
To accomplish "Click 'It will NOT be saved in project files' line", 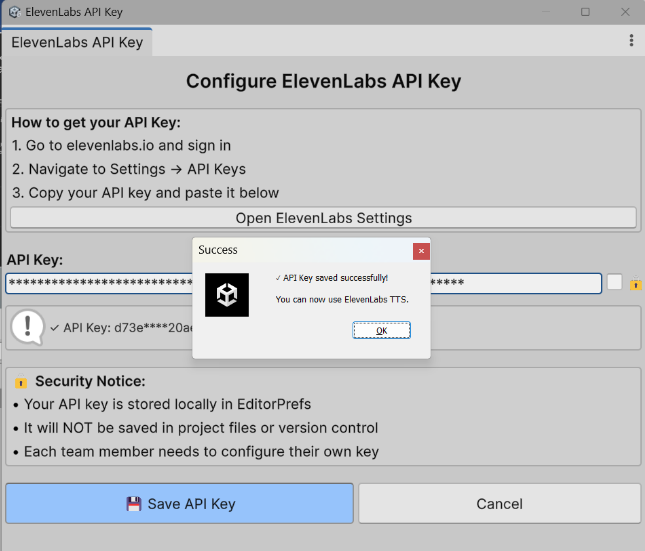I will pos(201,428).
